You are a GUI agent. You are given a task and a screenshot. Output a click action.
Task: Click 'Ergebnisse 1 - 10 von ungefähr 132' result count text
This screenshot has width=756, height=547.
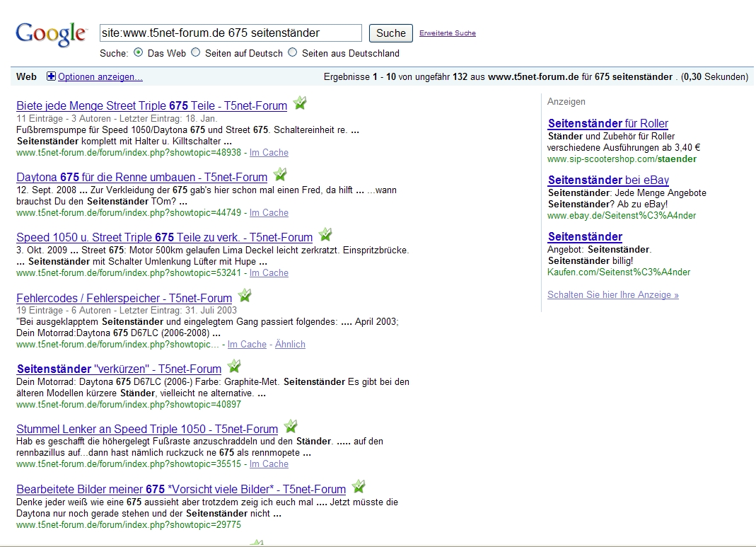[395, 76]
